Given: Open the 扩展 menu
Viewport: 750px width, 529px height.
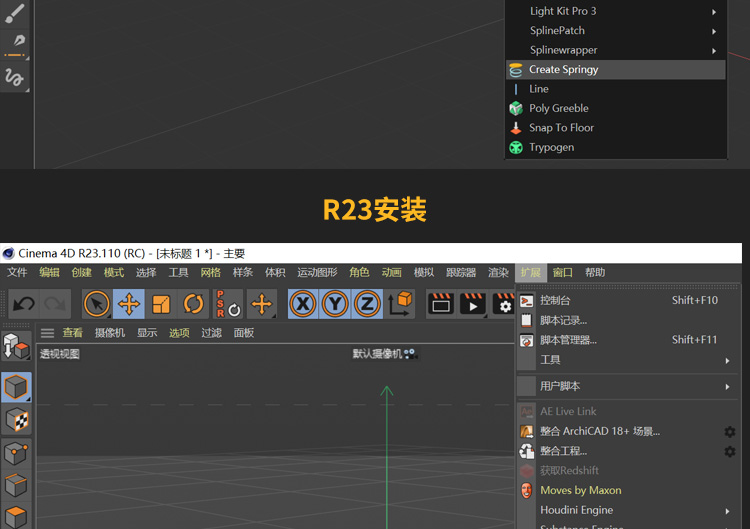Looking at the screenshot, I should 530,273.
